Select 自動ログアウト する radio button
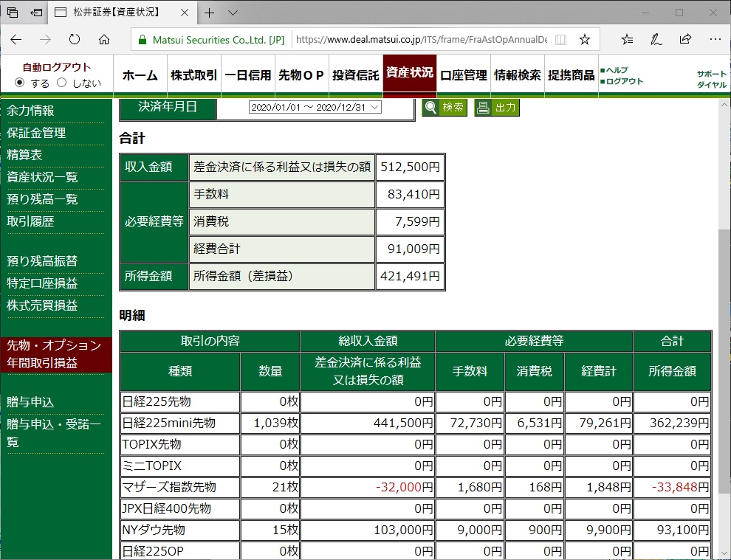 coord(20,83)
